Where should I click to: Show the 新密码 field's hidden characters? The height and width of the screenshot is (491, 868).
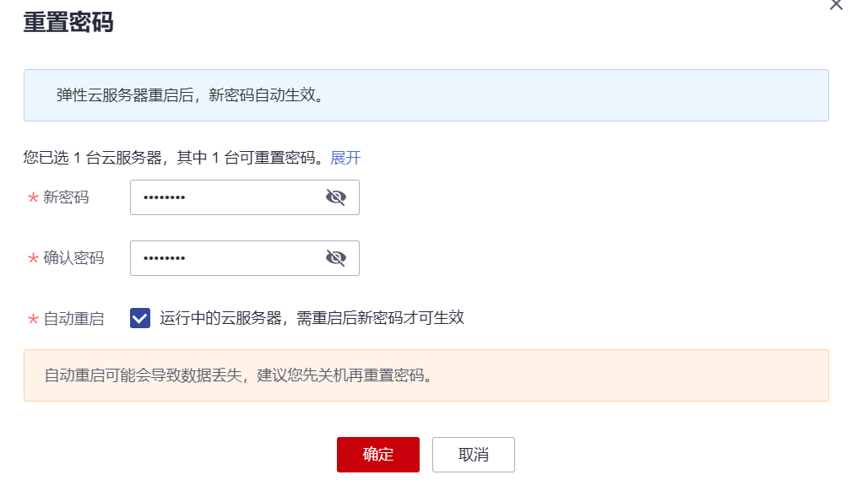(x=335, y=197)
